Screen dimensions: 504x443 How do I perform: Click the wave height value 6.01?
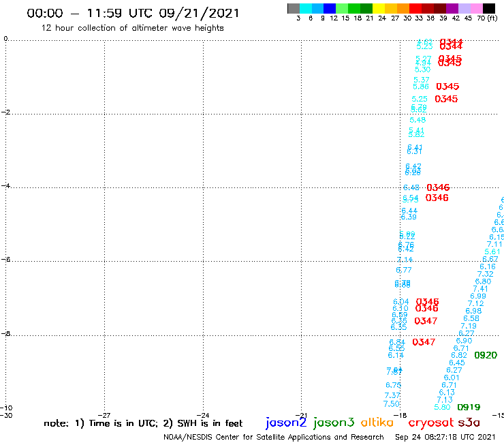(x=452, y=378)
